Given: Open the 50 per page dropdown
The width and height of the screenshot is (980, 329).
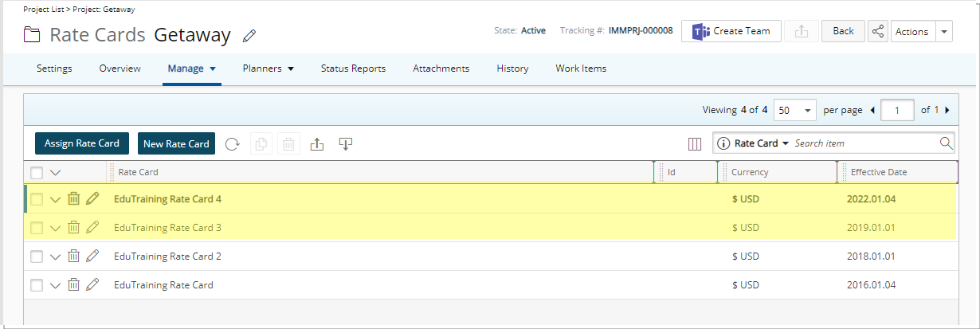Looking at the screenshot, I should (795, 110).
